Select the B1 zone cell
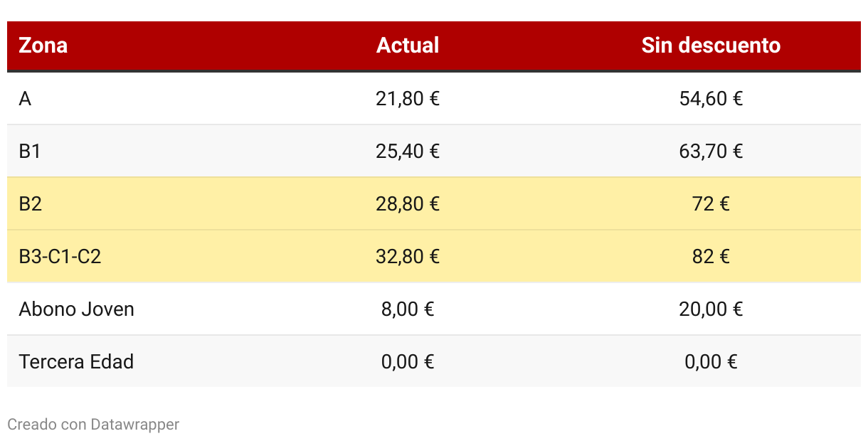This screenshot has width=868, height=441. point(30,152)
